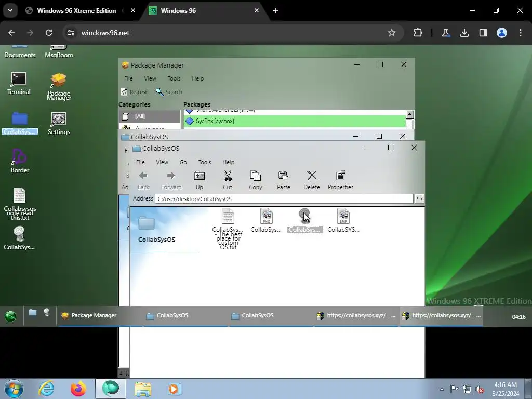The image size is (532, 399).
Task: Switch to first CollabSysOS taskbar item
Action: 185,315
